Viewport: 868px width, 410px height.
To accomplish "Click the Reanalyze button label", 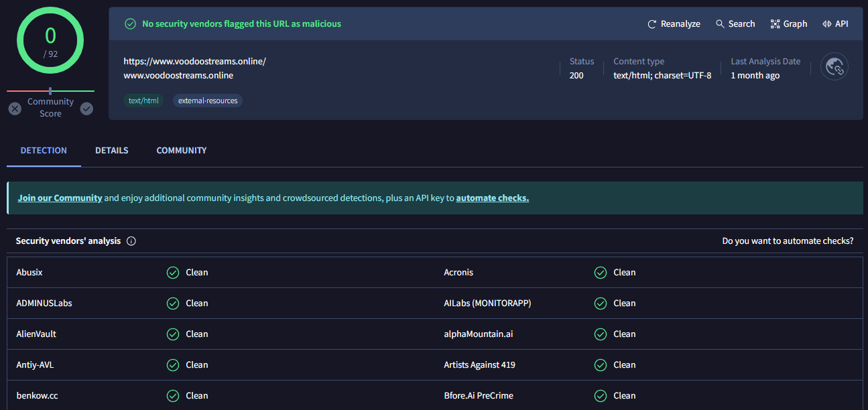I will [680, 24].
